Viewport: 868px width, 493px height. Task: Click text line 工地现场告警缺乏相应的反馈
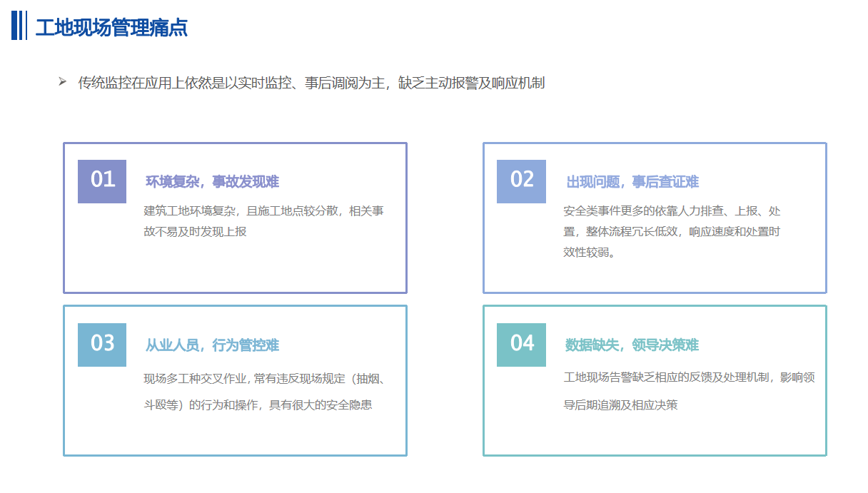(x=689, y=378)
